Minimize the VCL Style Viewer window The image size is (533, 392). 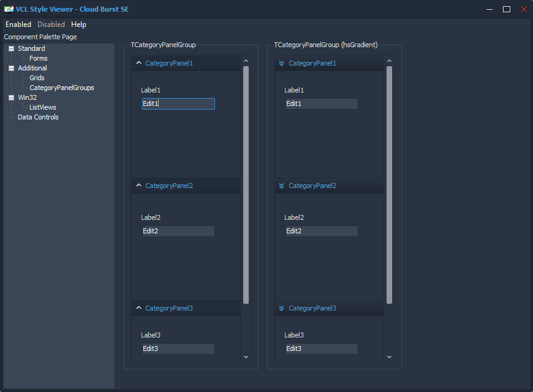490,10
